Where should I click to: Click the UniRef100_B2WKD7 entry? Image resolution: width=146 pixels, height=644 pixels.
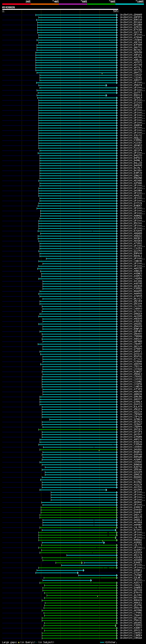pos(131,371)
